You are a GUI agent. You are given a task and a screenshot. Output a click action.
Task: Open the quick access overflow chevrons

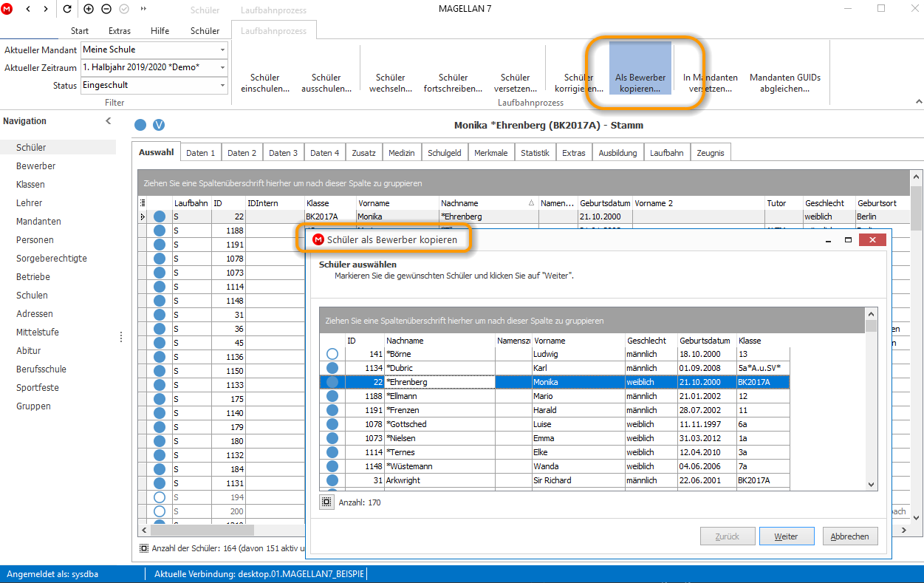143,9
